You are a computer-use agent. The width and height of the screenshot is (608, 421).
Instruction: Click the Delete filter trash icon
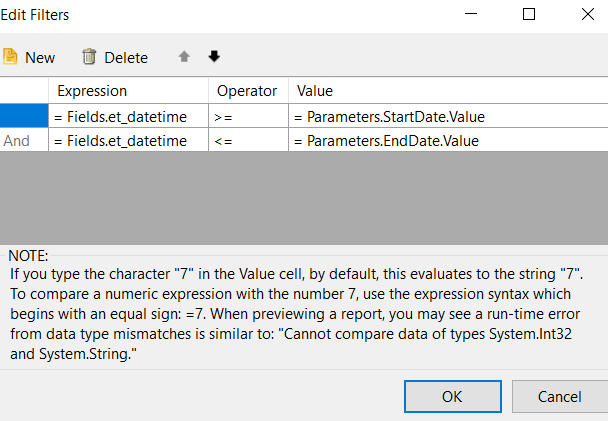(90, 57)
